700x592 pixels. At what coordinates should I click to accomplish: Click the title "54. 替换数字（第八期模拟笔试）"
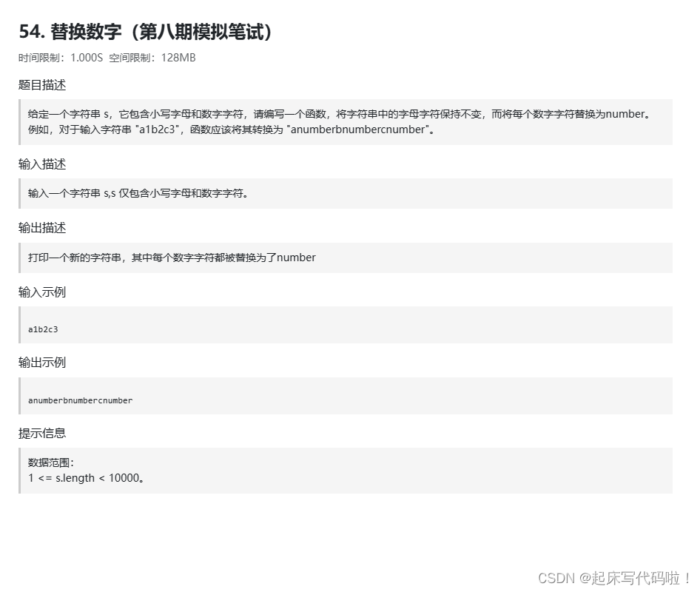[x=146, y=32]
